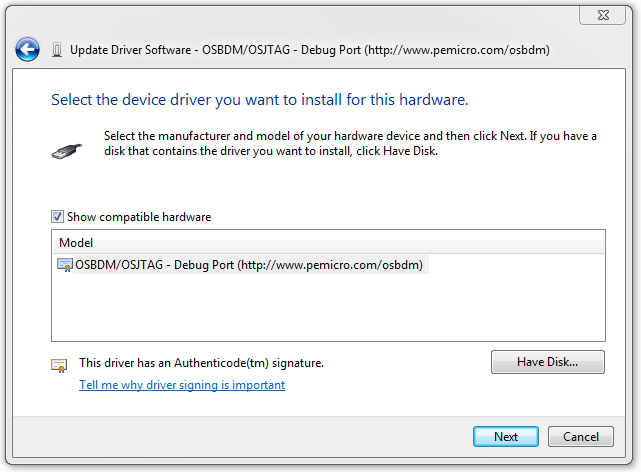
Task: Click empty area of the Model list box
Action: click(x=328, y=310)
